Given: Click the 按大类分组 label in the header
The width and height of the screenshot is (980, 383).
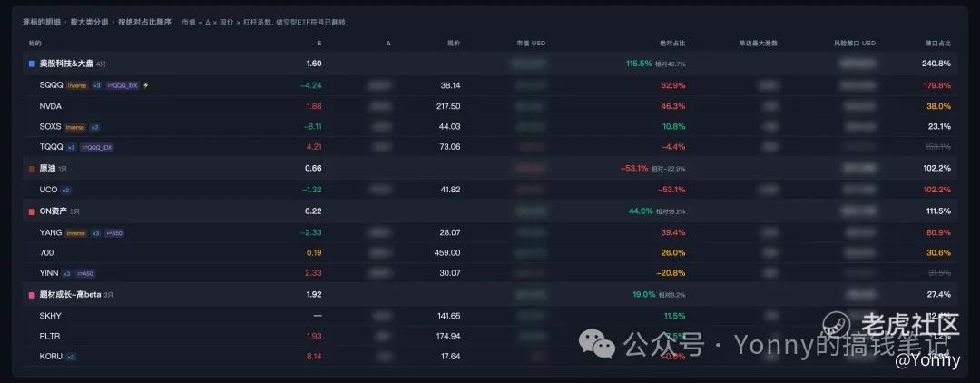Looking at the screenshot, I should [89, 22].
